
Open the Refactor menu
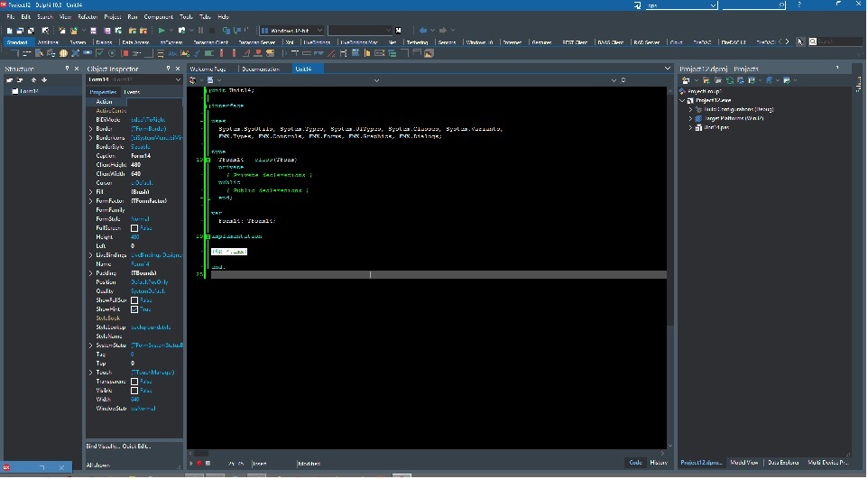click(88, 16)
